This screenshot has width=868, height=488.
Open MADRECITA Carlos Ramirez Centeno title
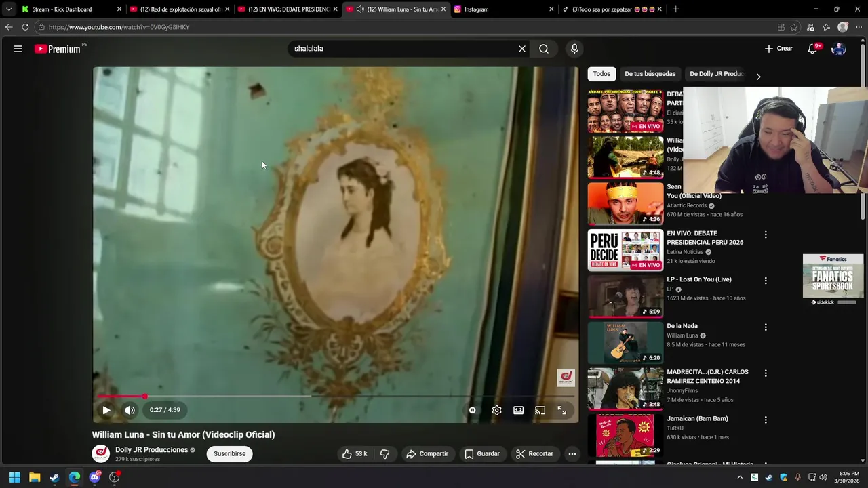707,376
